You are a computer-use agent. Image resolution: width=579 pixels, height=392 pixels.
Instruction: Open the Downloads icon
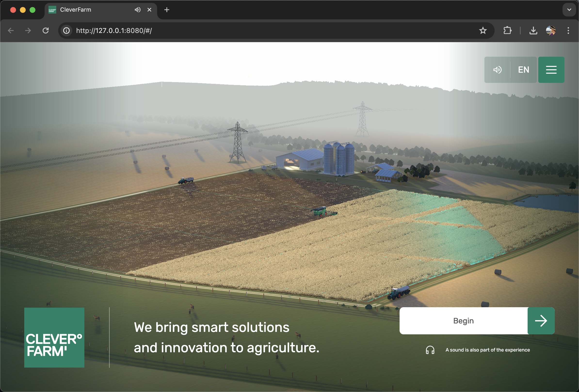[x=533, y=31]
